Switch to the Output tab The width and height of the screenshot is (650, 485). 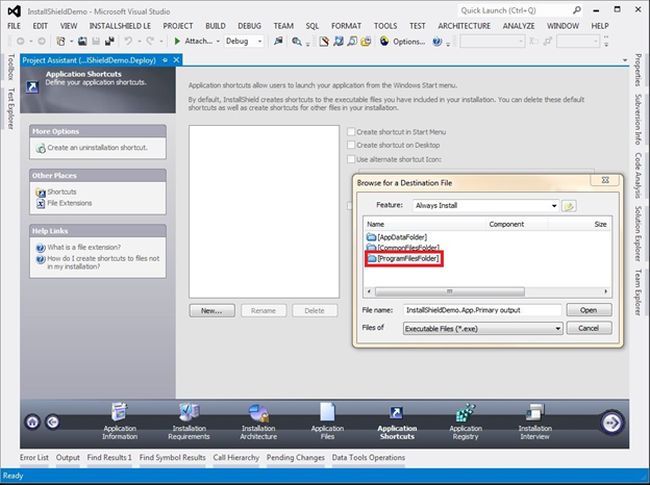point(68,458)
